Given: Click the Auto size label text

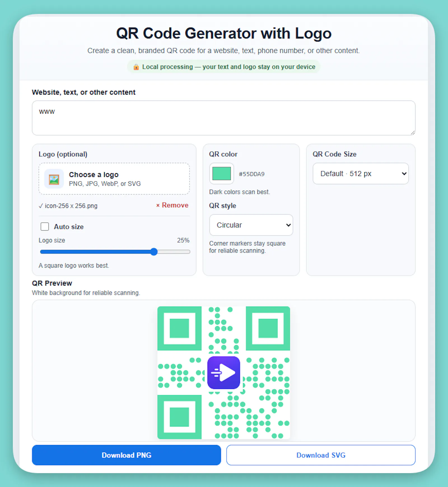Looking at the screenshot, I should (69, 227).
